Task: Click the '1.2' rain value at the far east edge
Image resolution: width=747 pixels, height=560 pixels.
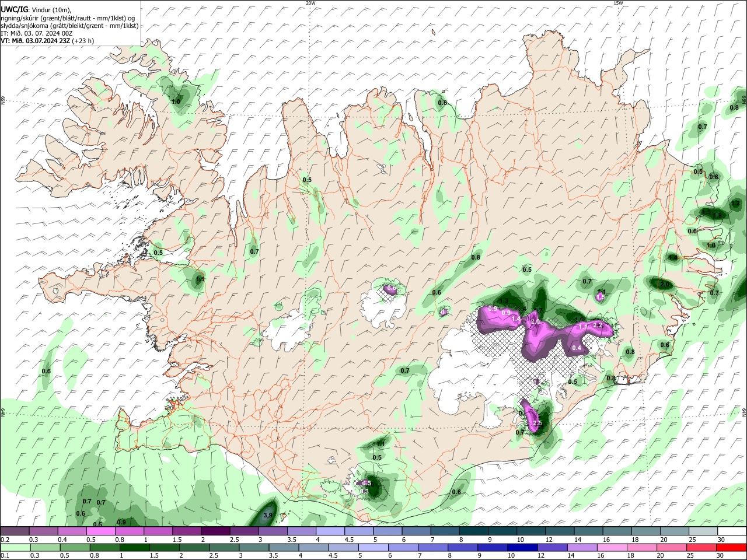Action: coord(735,204)
